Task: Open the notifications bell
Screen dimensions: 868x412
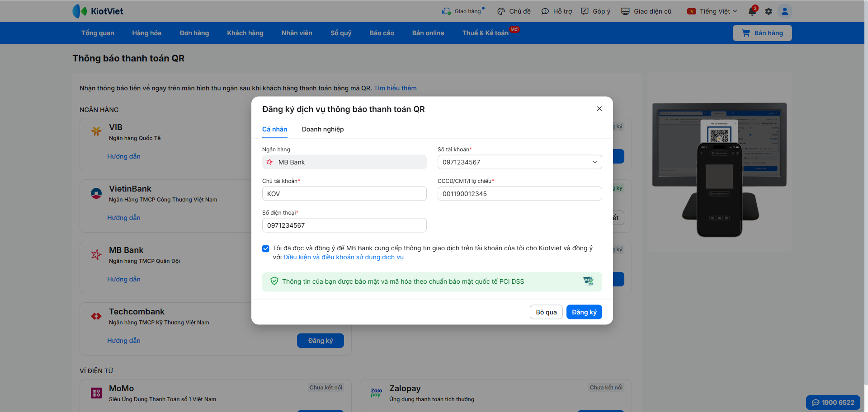Action: click(x=752, y=11)
